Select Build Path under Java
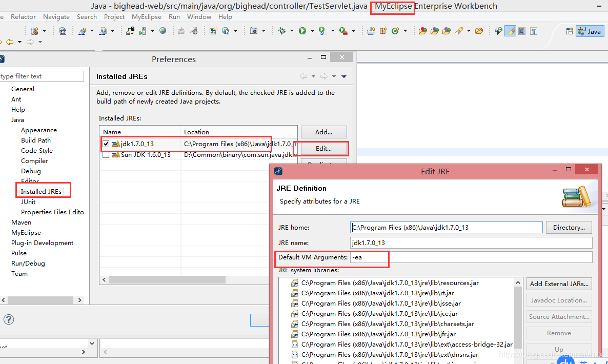The width and height of the screenshot is (608, 364). [36, 140]
